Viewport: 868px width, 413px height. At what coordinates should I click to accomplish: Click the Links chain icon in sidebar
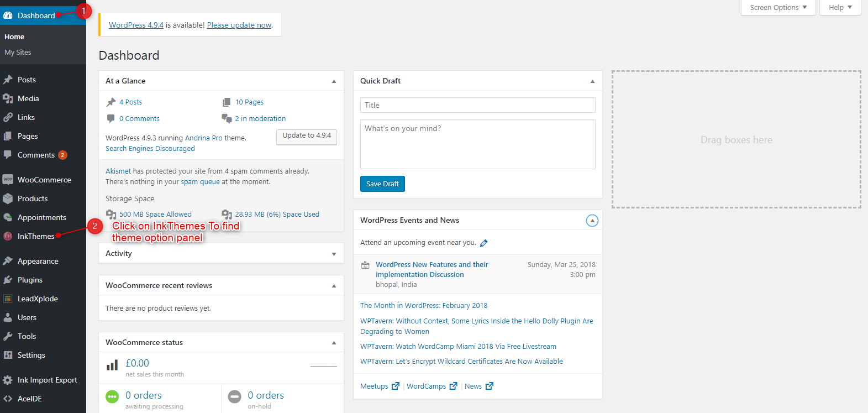(x=8, y=117)
